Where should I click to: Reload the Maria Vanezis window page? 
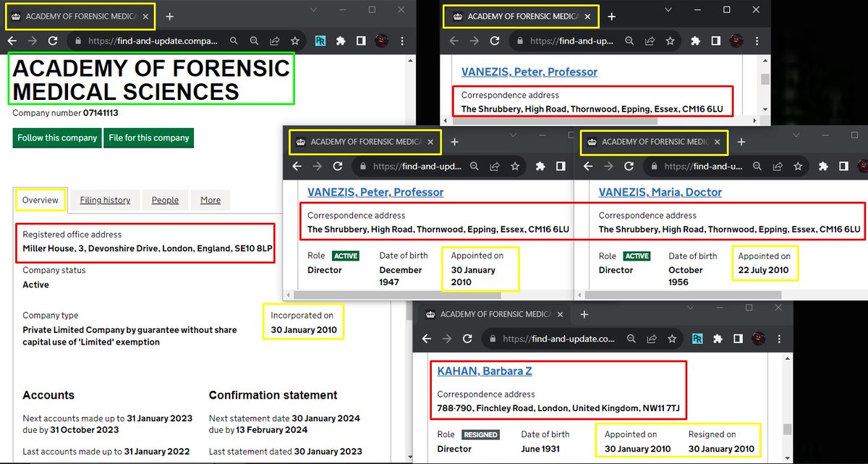pos(629,166)
